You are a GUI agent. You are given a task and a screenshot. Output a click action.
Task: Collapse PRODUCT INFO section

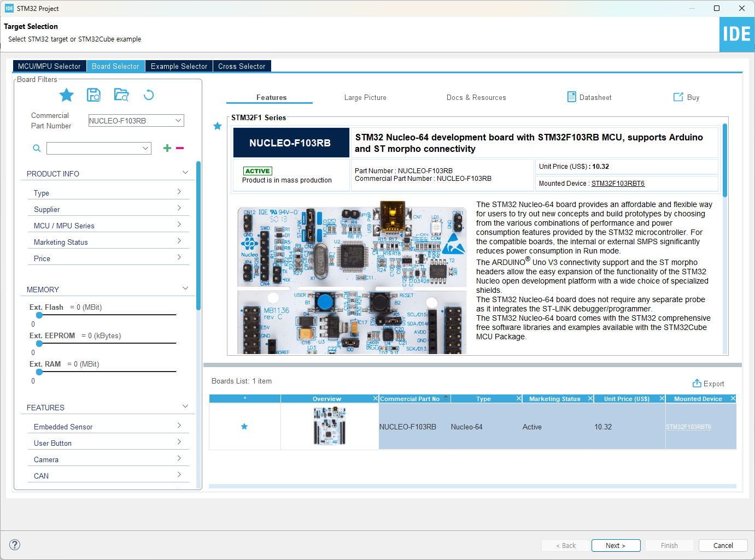pos(185,173)
